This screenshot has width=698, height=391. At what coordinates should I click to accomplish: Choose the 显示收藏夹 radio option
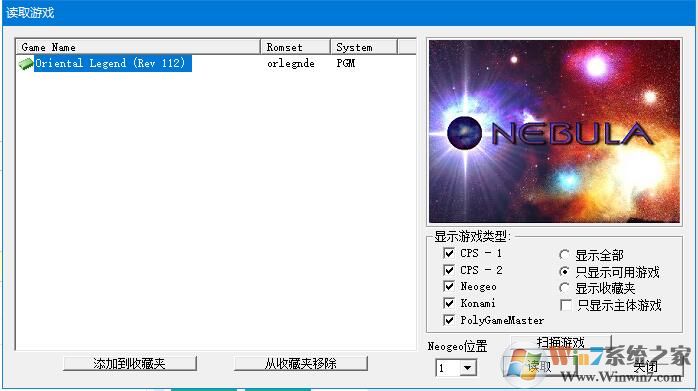[x=564, y=288]
